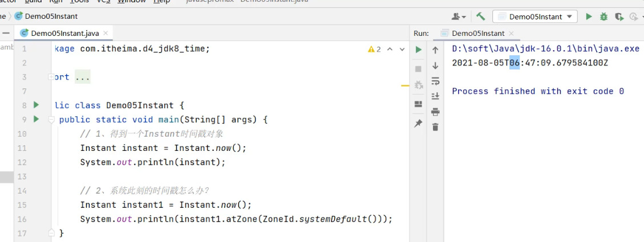Debug Demo05Instant with the bug icon

[604, 17]
